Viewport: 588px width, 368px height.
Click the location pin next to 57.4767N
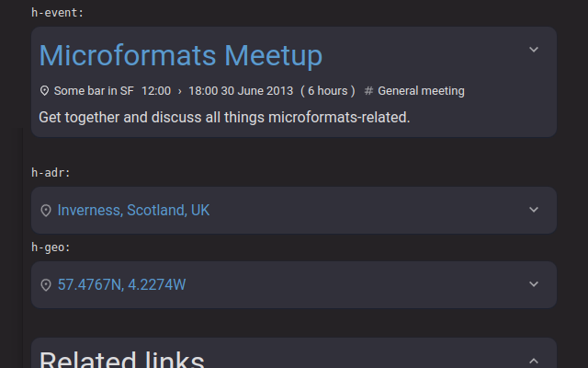pyautogui.click(x=46, y=285)
